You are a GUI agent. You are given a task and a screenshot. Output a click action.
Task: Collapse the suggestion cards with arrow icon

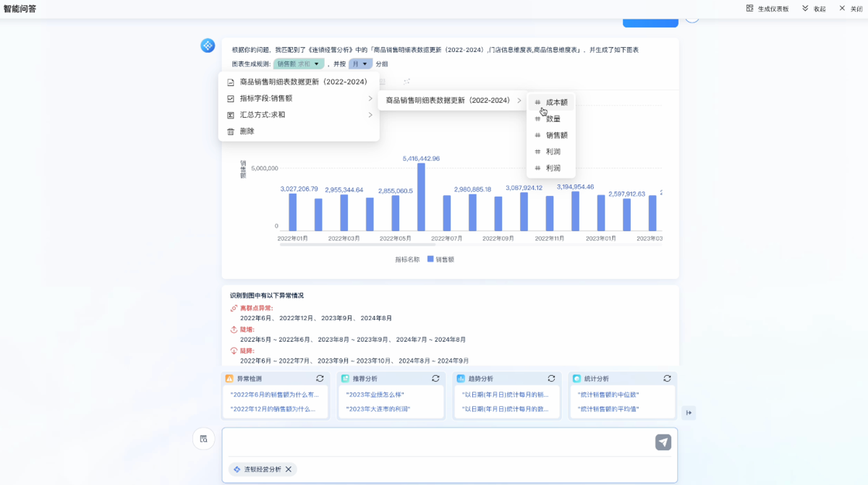click(689, 413)
